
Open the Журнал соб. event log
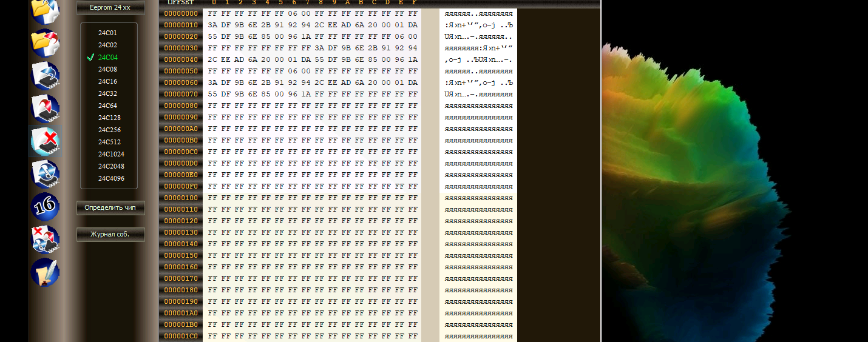click(x=110, y=234)
